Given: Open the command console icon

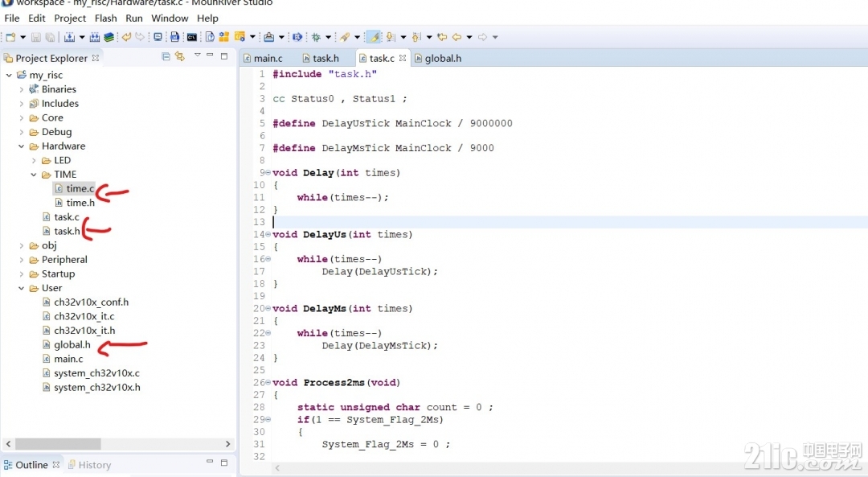Looking at the screenshot, I should [191, 37].
